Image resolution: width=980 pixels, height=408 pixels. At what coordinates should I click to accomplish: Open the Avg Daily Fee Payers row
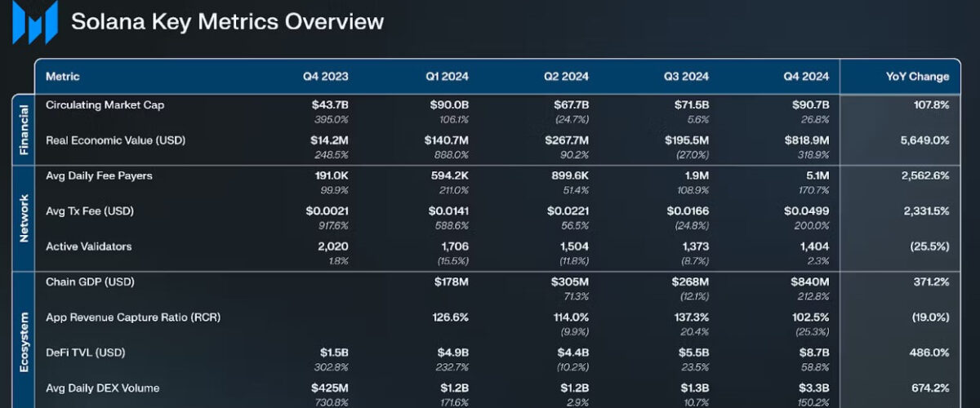click(99, 175)
